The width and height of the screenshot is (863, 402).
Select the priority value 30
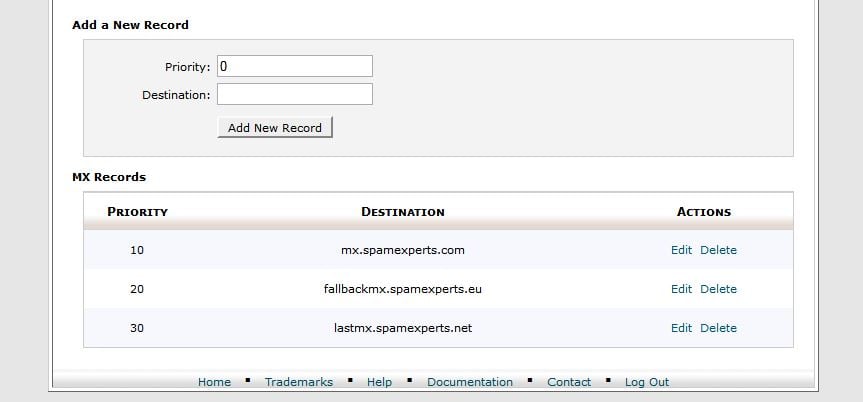pyautogui.click(x=137, y=328)
